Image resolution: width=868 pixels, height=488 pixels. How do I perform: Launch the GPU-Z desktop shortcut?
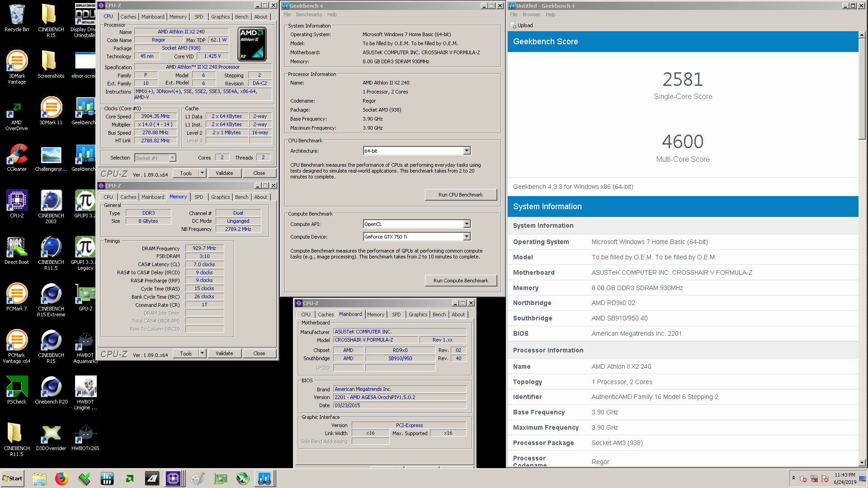click(x=85, y=297)
